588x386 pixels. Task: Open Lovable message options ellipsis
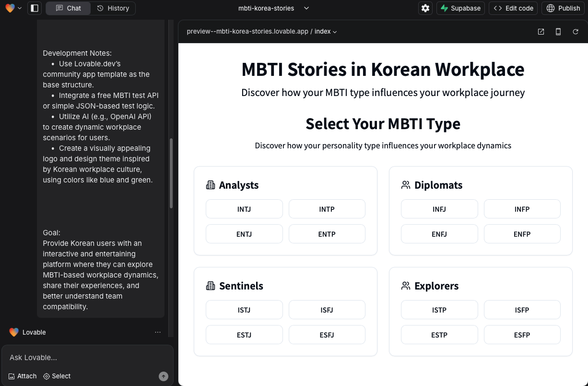point(158,332)
